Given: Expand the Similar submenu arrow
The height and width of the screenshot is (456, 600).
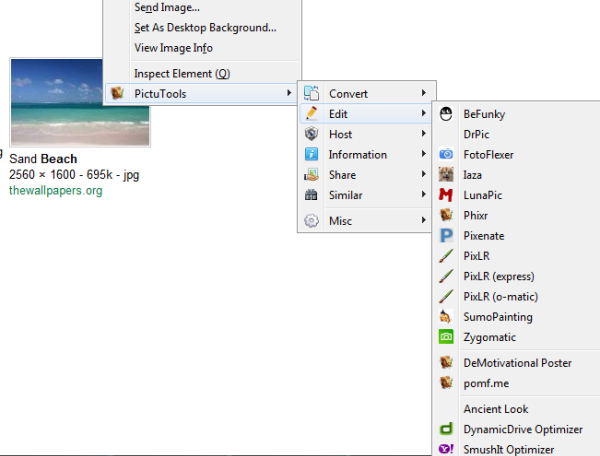Looking at the screenshot, I should click(x=424, y=195).
